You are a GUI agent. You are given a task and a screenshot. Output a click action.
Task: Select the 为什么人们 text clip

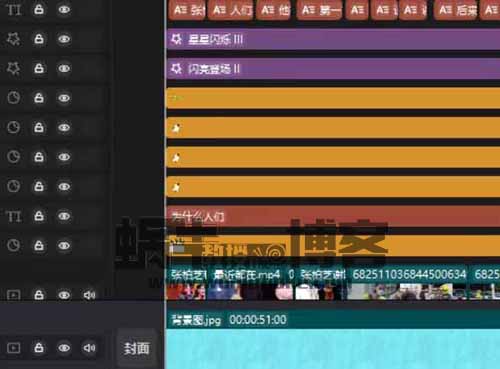coord(333,216)
